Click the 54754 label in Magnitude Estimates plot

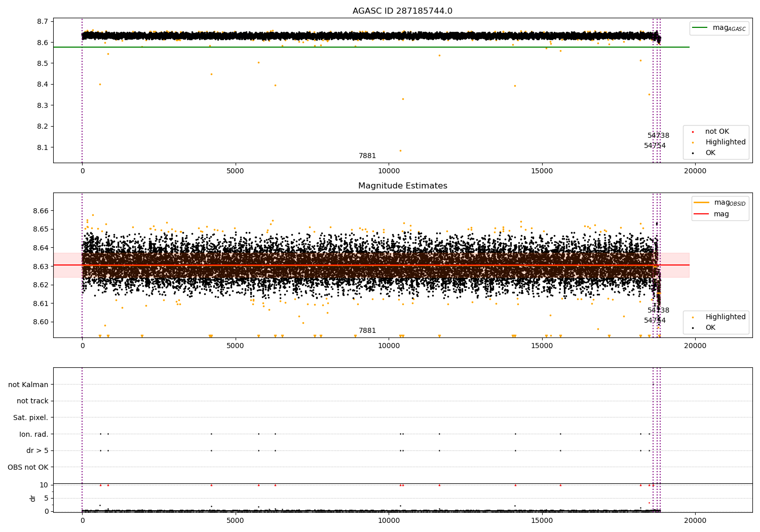[x=655, y=321]
